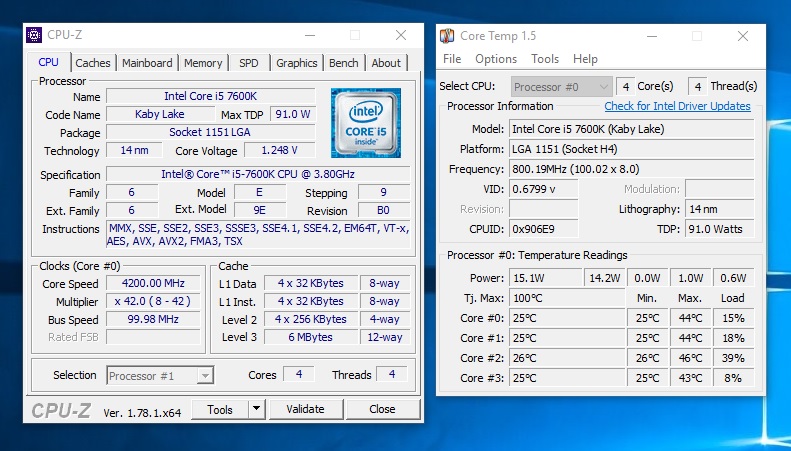Click the Tj. Max value 100°C

point(567,298)
